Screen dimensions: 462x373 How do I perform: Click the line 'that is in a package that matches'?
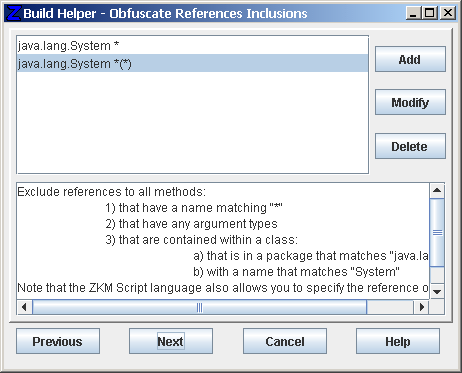point(311,256)
